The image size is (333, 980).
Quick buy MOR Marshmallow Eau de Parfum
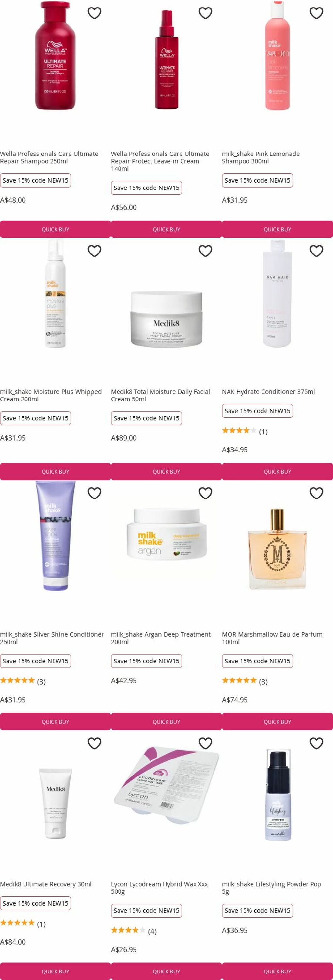(277, 722)
